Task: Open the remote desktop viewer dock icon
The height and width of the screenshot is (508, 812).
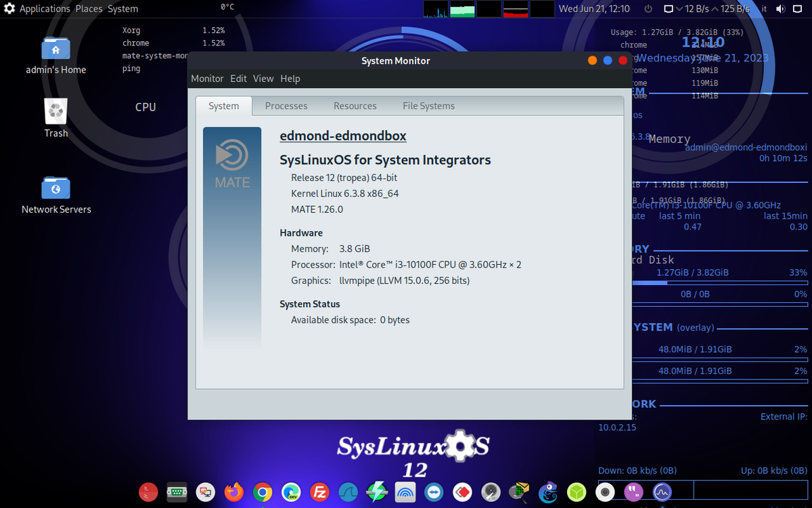Action: pyautogui.click(x=206, y=492)
